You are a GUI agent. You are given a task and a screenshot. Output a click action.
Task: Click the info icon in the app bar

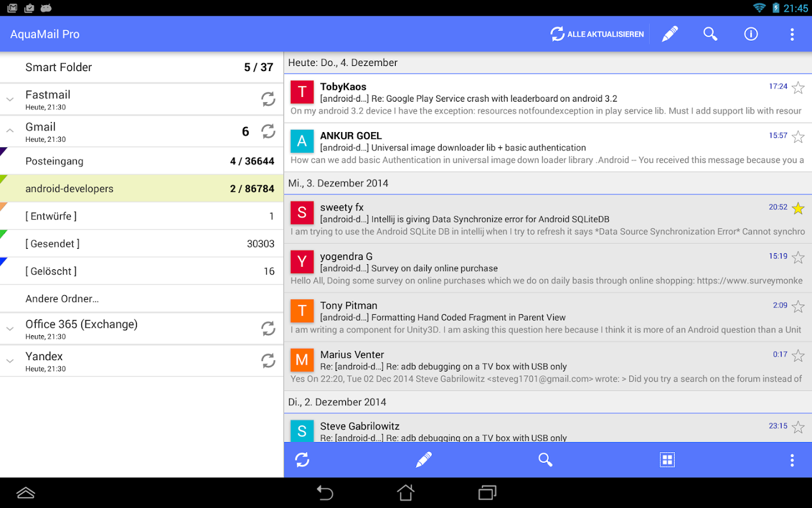pos(751,34)
